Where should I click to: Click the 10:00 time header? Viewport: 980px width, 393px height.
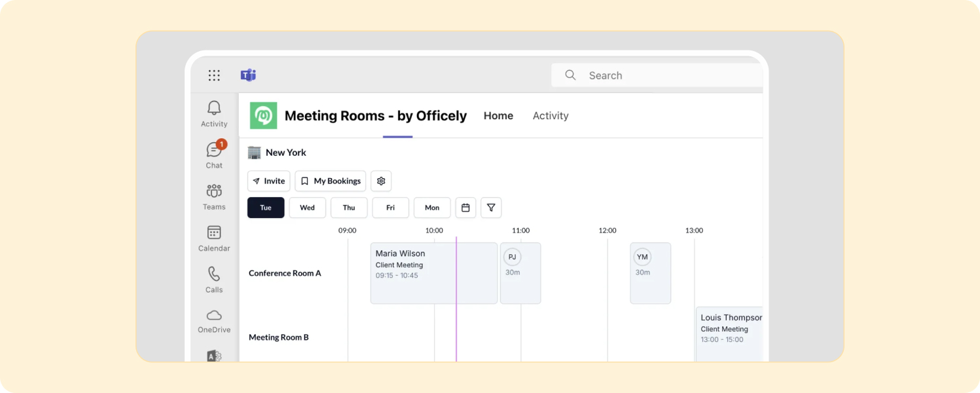click(x=434, y=231)
